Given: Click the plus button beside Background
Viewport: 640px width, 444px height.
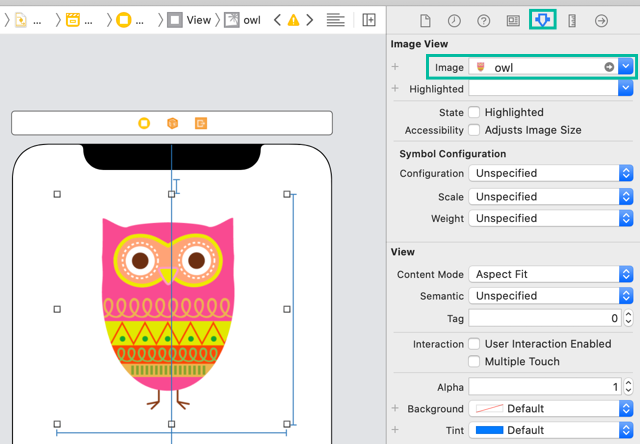Looking at the screenshot, I should [396, 409].
